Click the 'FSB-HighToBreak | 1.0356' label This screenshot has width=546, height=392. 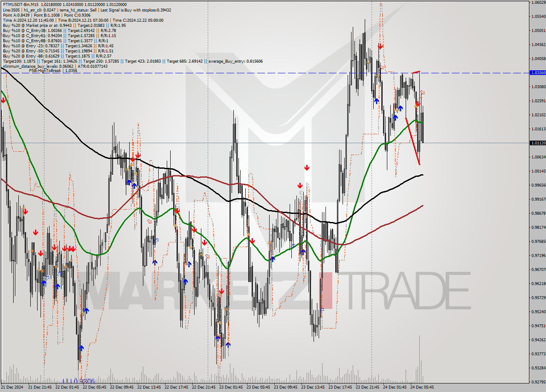pos(53,71)
